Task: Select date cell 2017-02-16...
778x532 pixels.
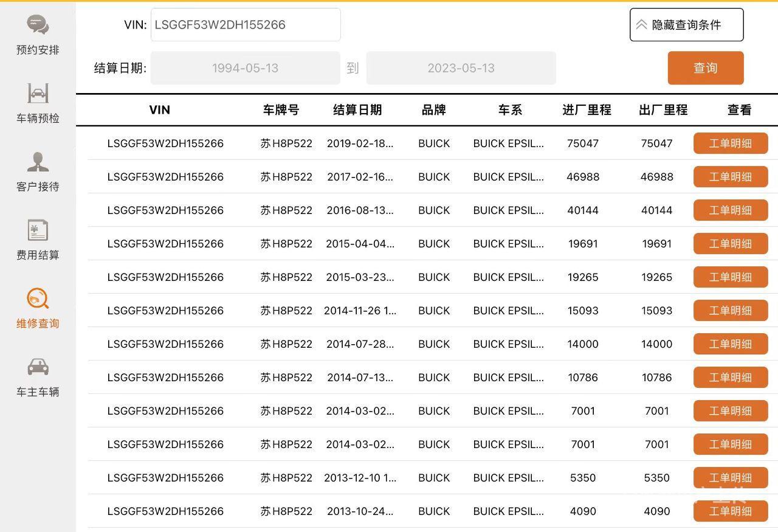Action: point(360,177)
